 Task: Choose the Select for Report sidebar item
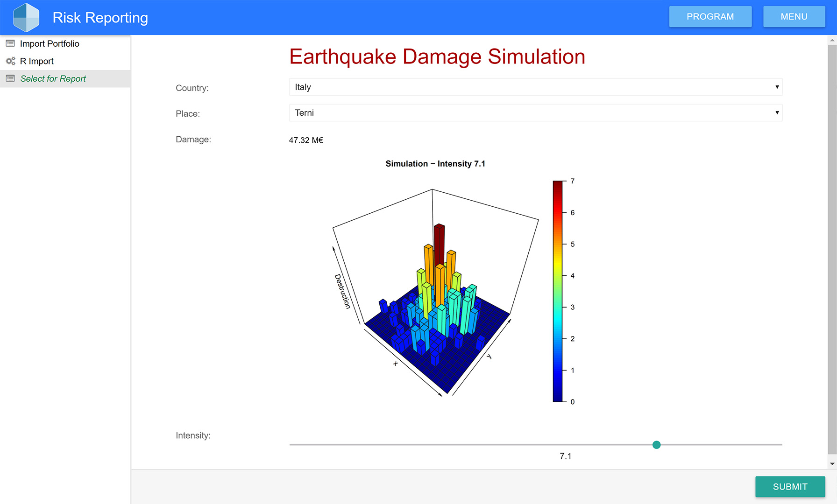point(53,78)
